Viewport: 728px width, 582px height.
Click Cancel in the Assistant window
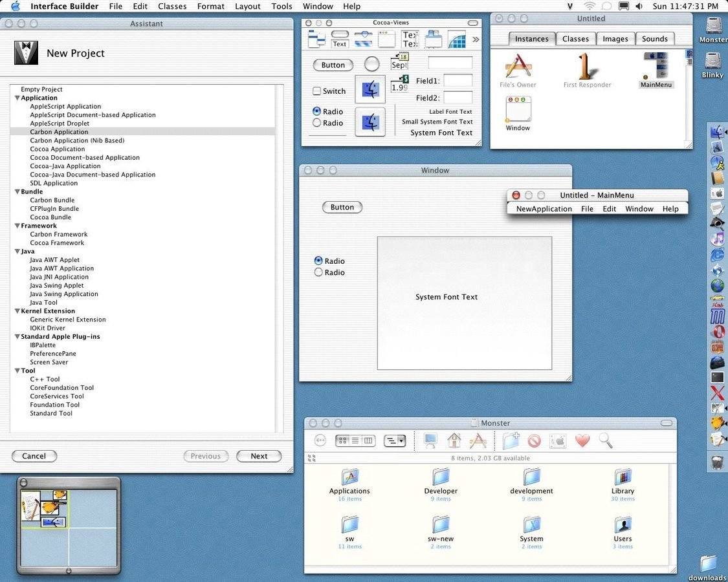(34, 457)
